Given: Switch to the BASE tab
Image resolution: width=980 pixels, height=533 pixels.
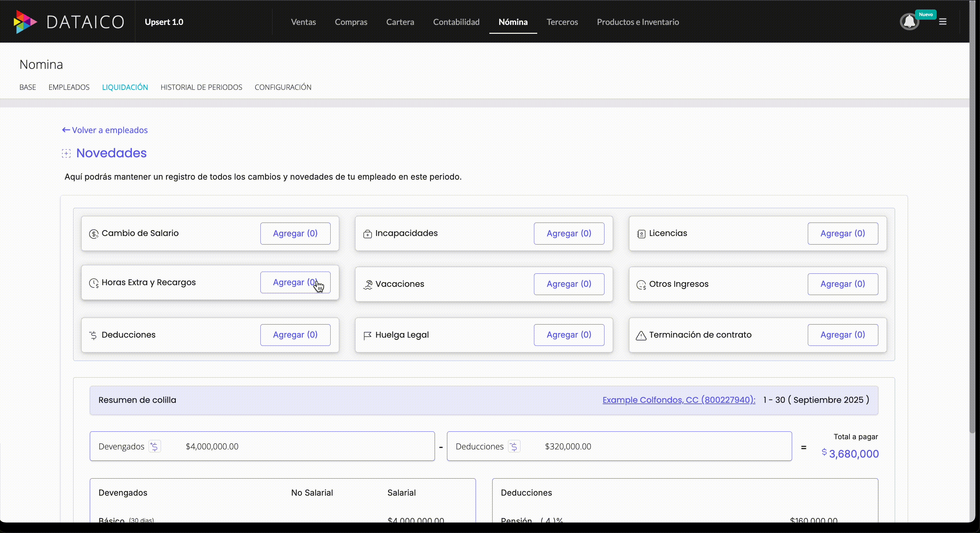Looking at the screenshot, I should tap(28, 87).
